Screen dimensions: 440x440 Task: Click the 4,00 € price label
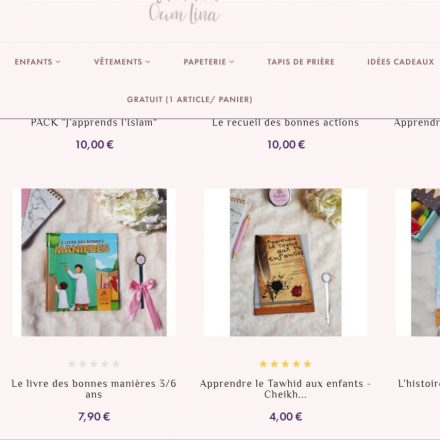[286, 417]
